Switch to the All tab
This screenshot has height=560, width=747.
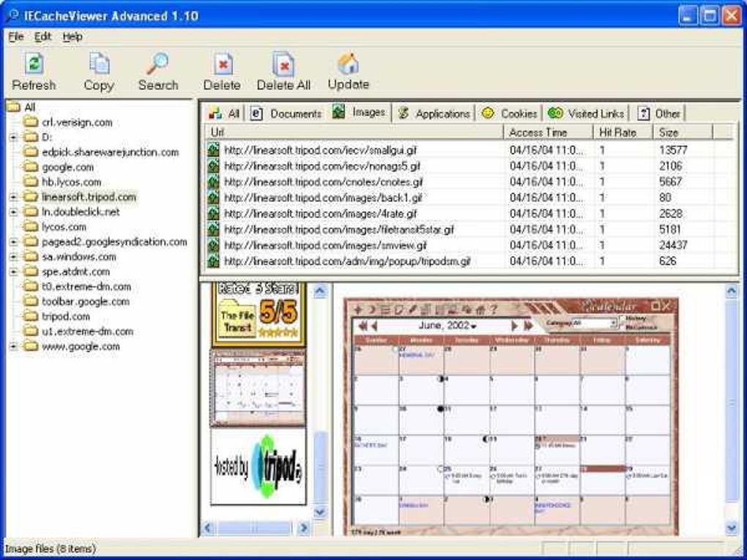224,113
